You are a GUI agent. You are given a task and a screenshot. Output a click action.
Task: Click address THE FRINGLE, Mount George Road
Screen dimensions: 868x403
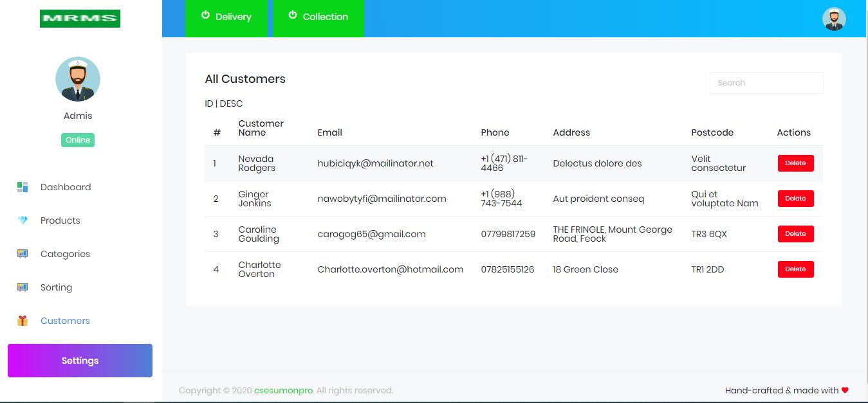[613, 234]
